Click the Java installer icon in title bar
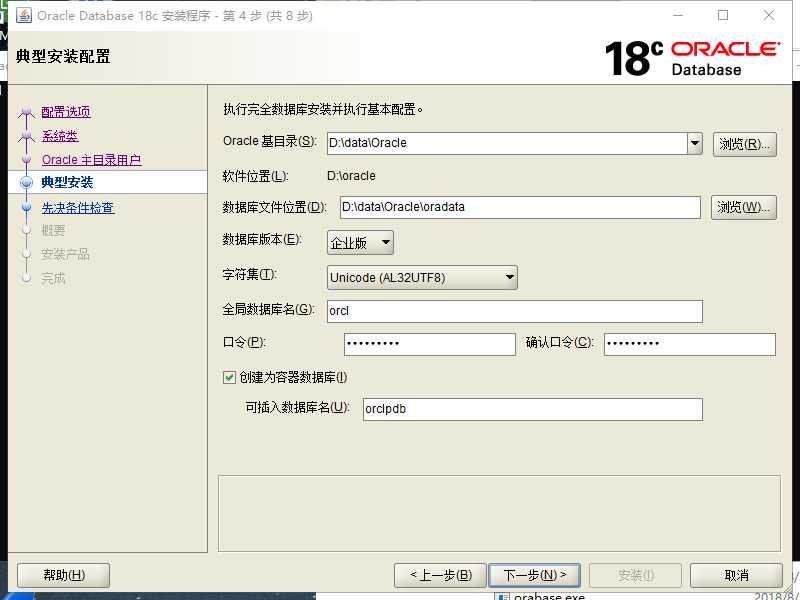800x600 pixels. tap(24, 15)
